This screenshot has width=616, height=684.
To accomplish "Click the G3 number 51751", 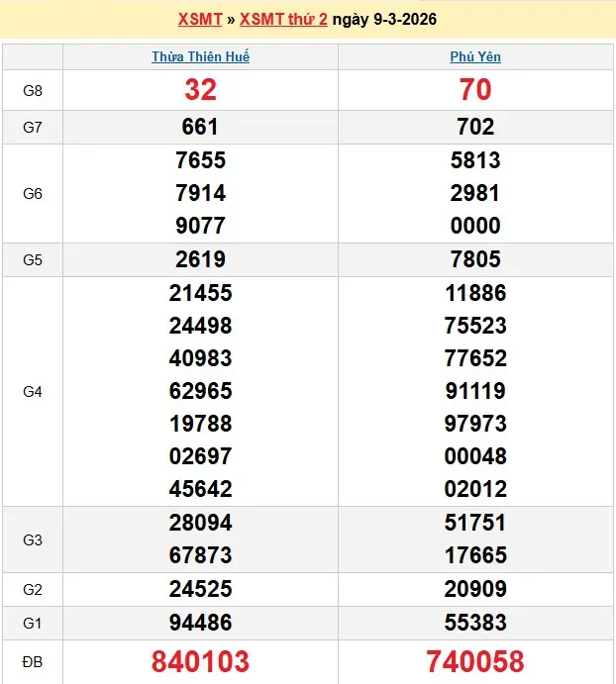I will [x=475, y=523].
